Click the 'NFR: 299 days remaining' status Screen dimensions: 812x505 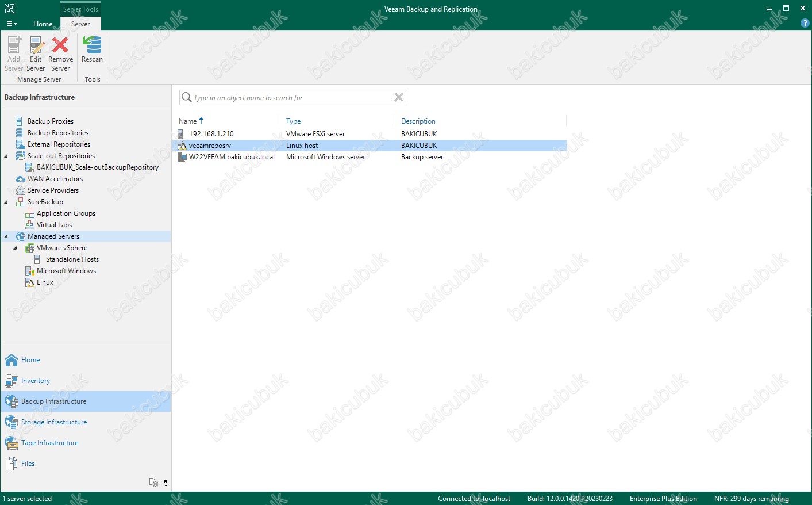(x=751, y=499)
